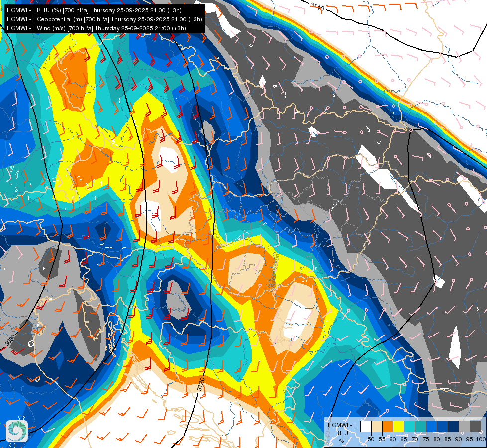Pick the teal 70–75 legend swatch
The image size is (487, 448).
pyautogui.click(x=420, y=426)
